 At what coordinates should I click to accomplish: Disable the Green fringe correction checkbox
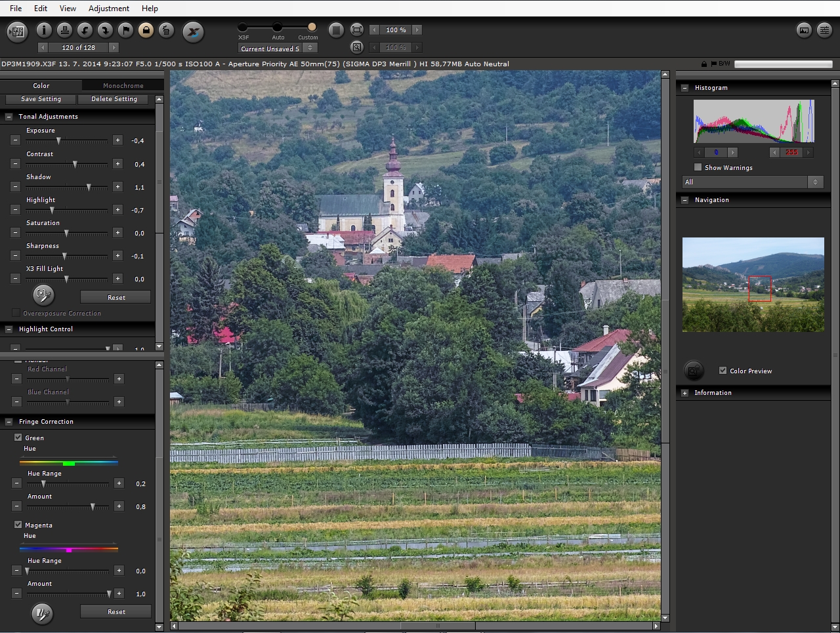(18, 438)
